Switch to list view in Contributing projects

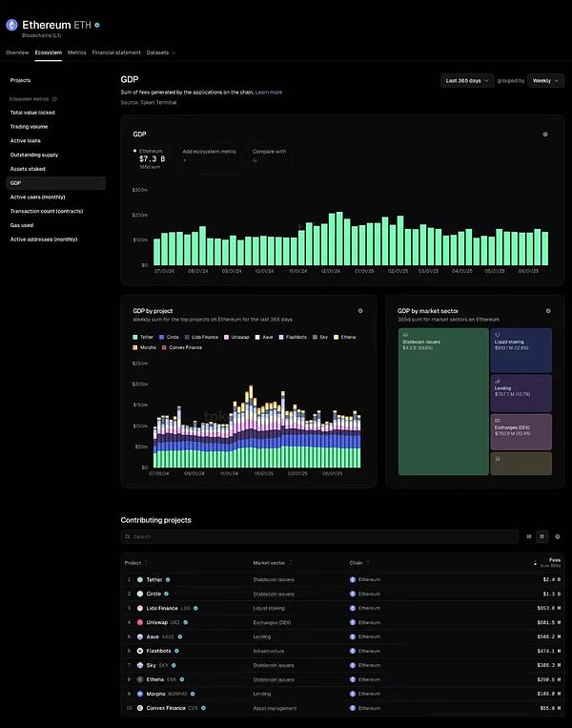(541, 537)
